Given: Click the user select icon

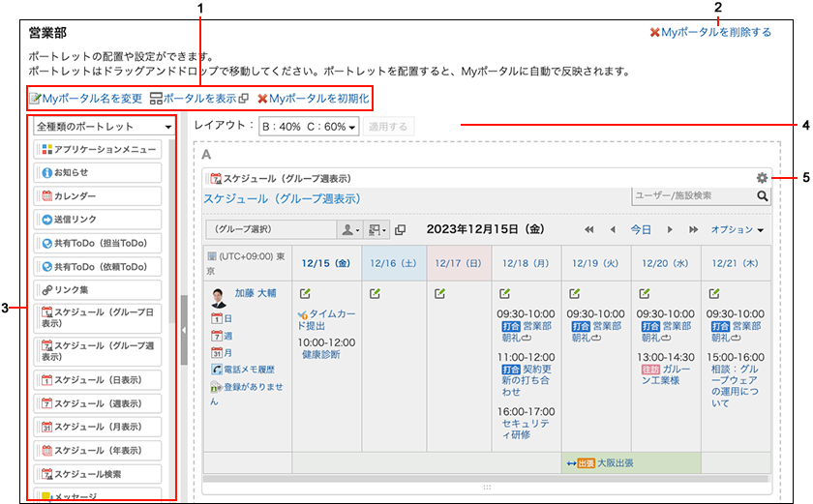Looking at the screenshot, I should [347, 230].
